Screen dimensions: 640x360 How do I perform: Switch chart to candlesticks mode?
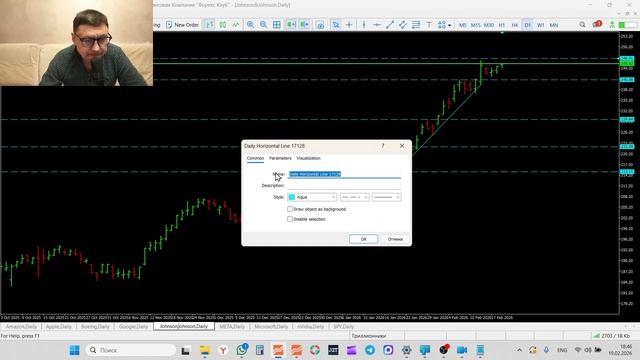point(223,25)
